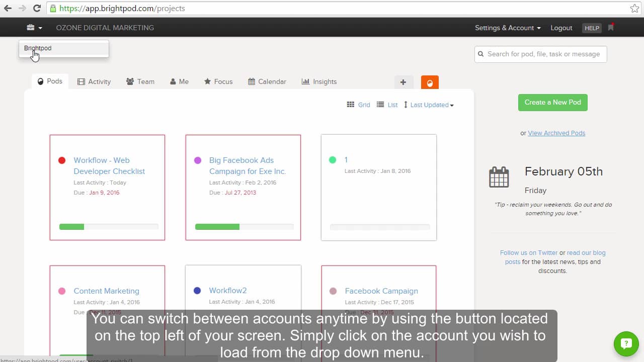Viewport: 644px width, 362px height.
Task: Open the read our blog posts link
Action: (555, 257)
